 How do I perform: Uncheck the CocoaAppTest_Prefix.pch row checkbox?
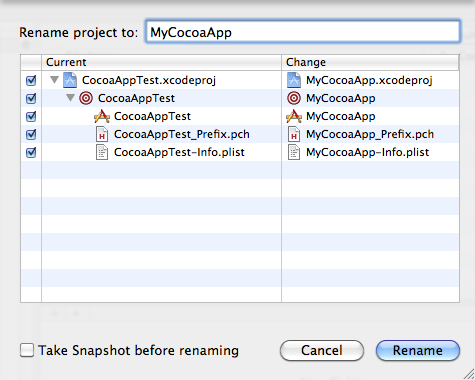tap(31, 134)
